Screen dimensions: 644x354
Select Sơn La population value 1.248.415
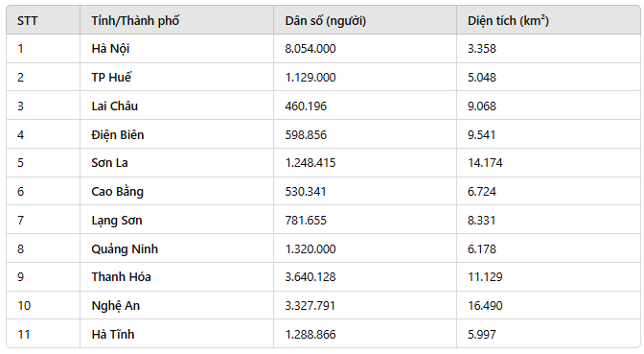click(x=310, y=163)
